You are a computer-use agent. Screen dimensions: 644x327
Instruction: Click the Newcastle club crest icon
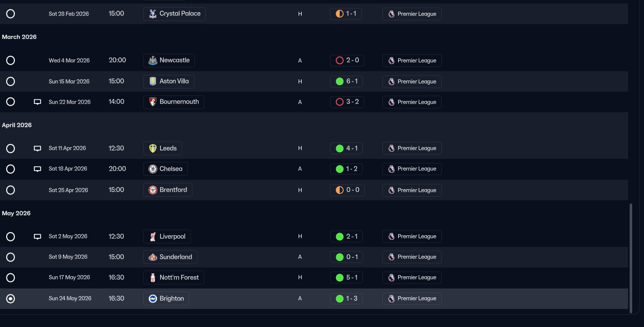click(x=152, y=60)
